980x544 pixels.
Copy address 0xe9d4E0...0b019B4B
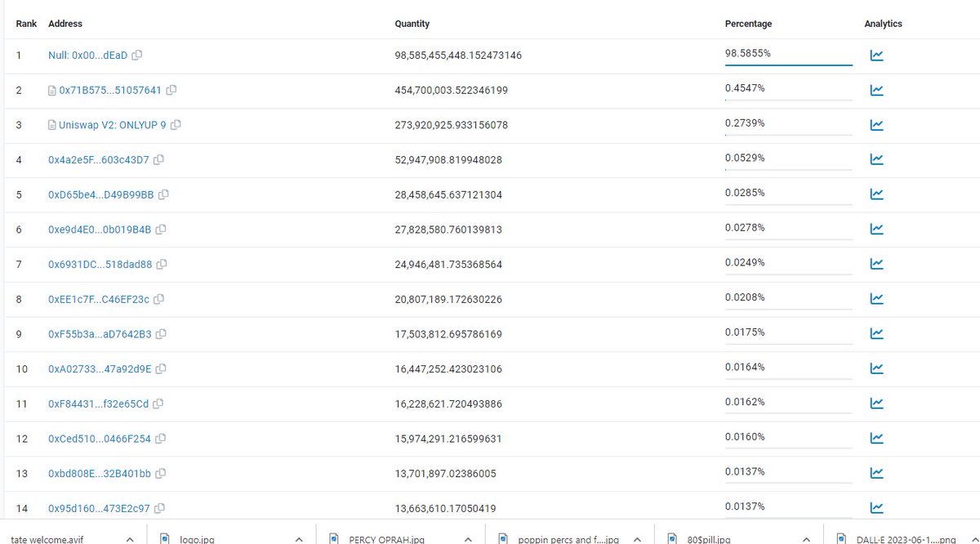tap(161, 230)
